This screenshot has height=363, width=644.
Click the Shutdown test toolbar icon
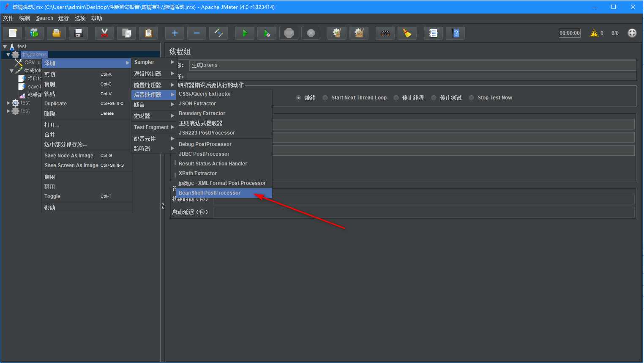[x=311, y=33]
